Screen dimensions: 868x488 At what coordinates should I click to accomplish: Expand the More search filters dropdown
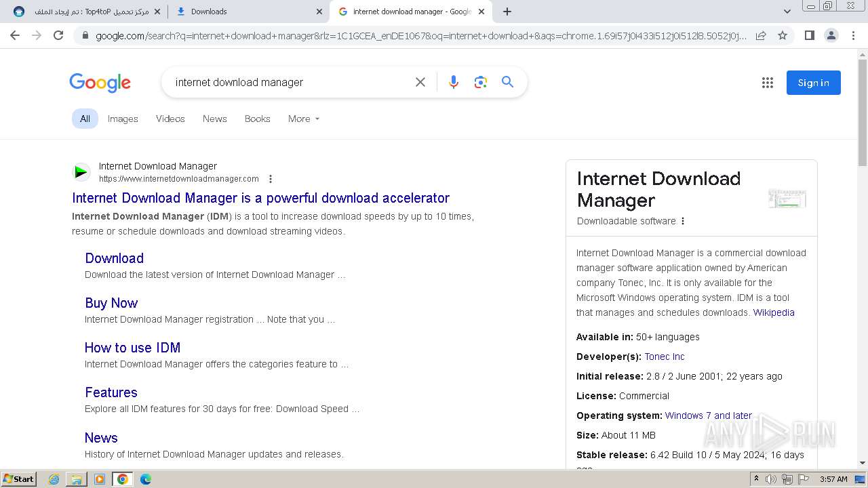pyautogui.click(x=303, y=119)
